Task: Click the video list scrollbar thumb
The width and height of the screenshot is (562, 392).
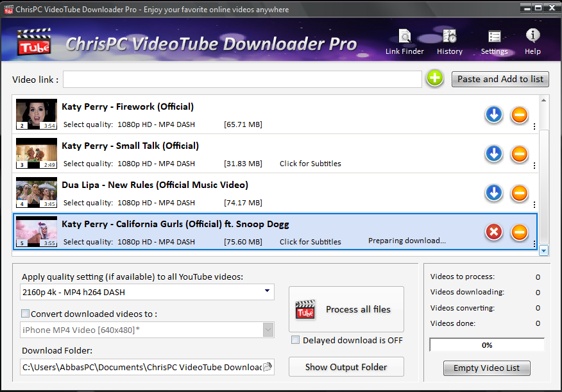Action: click(x=544, y=186)
